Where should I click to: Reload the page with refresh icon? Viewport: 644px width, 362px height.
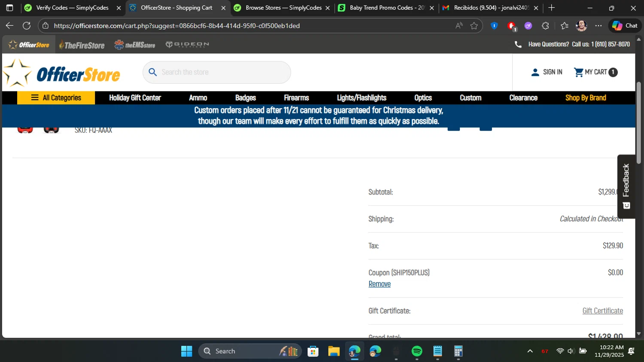click(27, 26)
